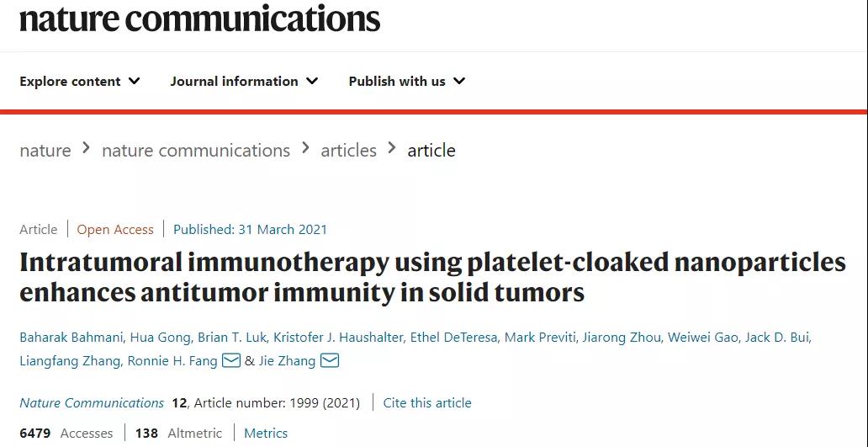Select author Liangfang Zhang
868x447 pixels.
click(x=69, y=361)
